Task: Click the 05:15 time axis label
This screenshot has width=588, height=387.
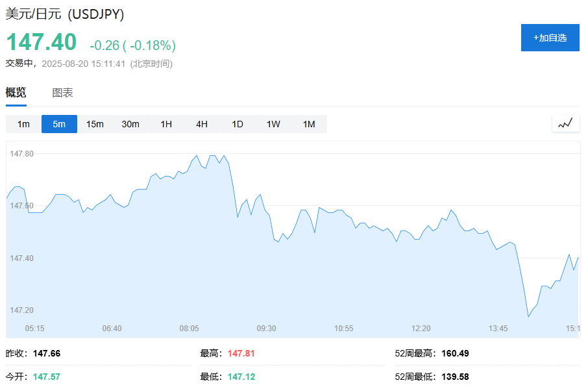Action: point(34,329)
